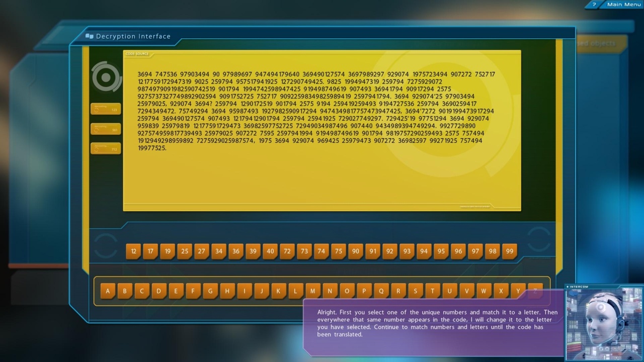The width and height of the screenshot is (644, 362).
Task: Select the decoding 561 entry
Action: point(106,129)
